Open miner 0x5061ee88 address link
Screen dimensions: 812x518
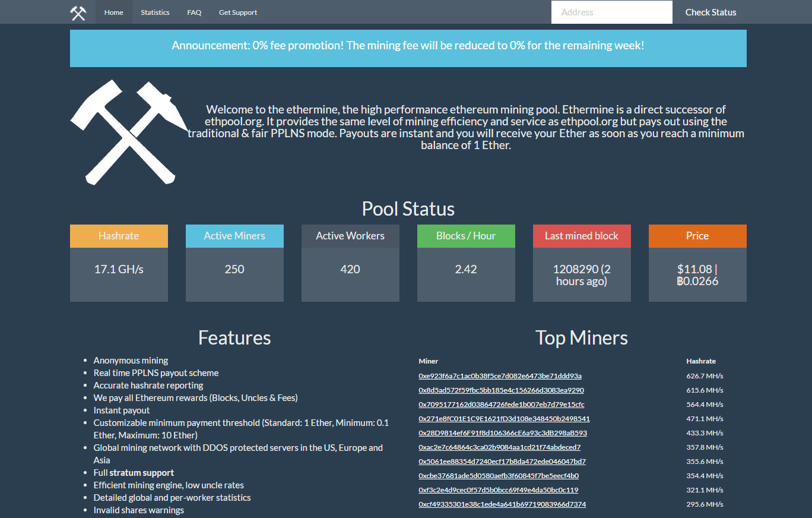coord(502,462)
